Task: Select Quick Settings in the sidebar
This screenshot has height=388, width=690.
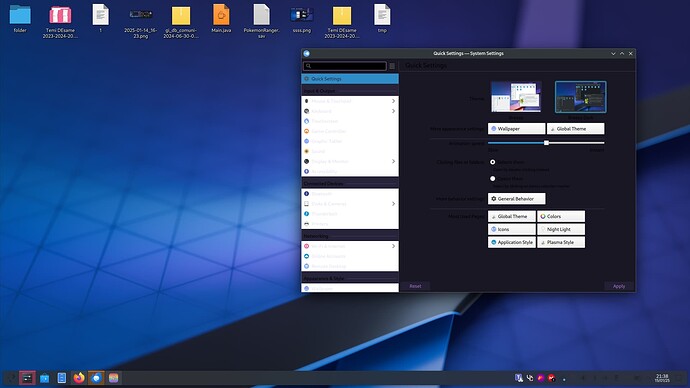Action: point(350,79)
